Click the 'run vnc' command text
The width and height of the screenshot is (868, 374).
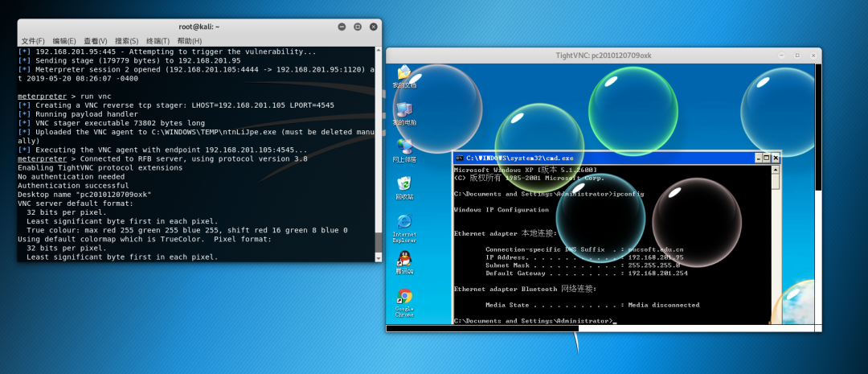point(95,97)
